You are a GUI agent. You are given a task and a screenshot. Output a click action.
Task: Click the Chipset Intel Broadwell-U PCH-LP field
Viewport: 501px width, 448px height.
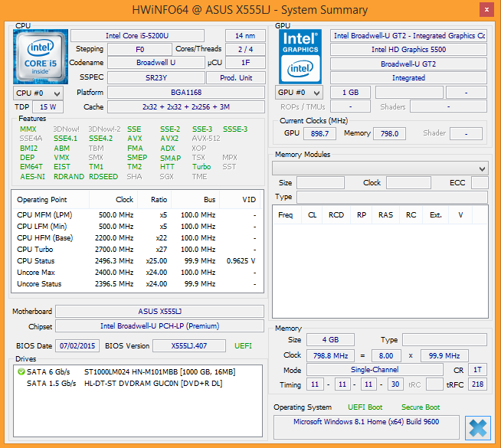click(160, 326)
